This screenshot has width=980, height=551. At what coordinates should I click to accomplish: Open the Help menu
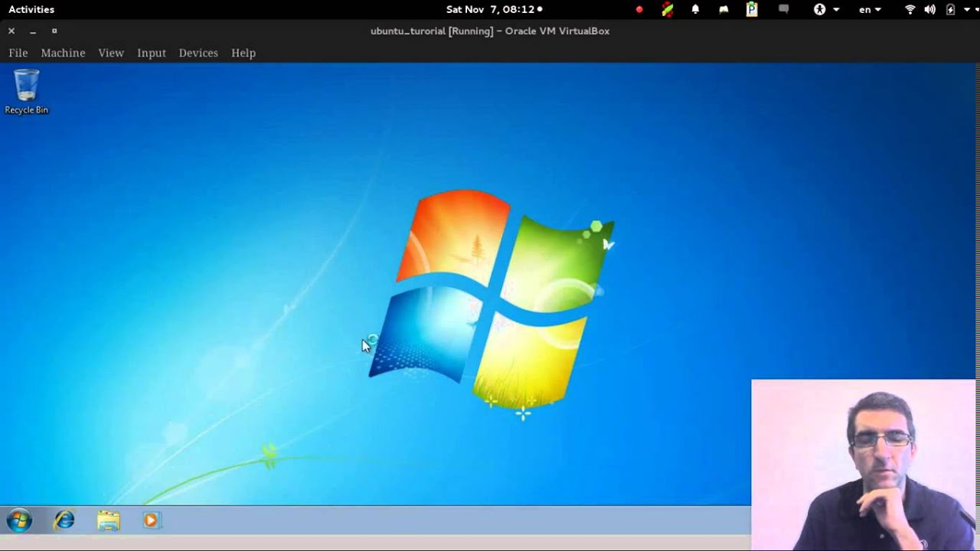[243, 53]
